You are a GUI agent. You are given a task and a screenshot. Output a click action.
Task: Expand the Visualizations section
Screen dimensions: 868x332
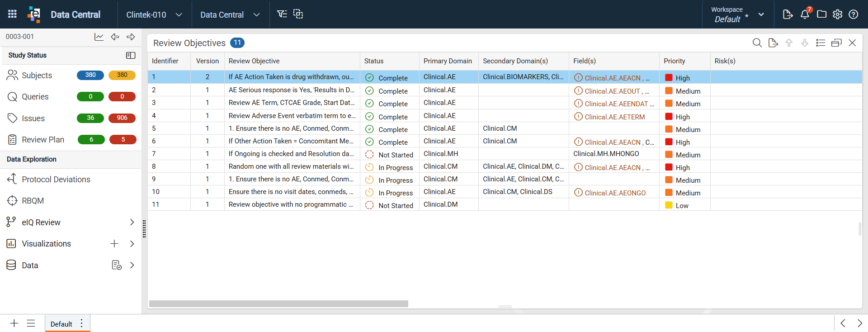[x=132, y=244]
